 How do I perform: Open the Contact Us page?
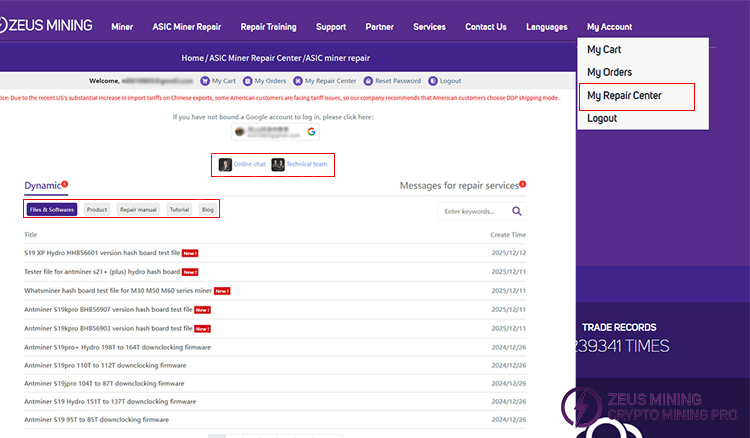click(x=485, y=27)
